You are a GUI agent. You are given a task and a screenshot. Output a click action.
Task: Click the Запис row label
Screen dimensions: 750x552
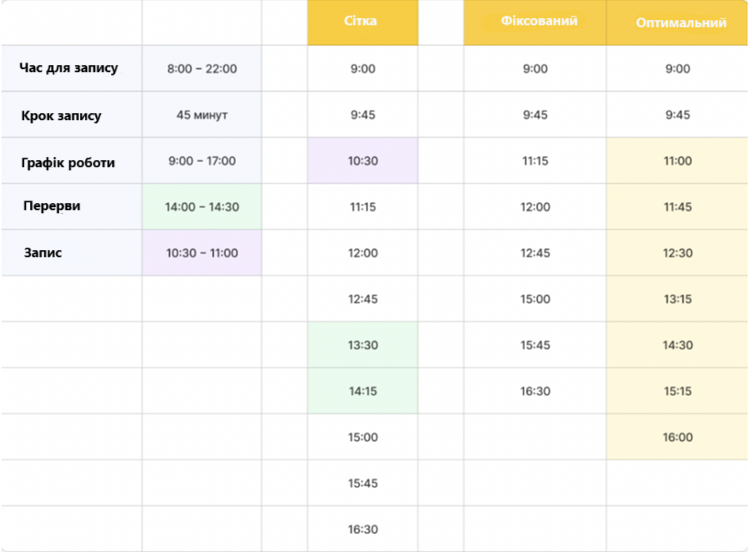43,253
